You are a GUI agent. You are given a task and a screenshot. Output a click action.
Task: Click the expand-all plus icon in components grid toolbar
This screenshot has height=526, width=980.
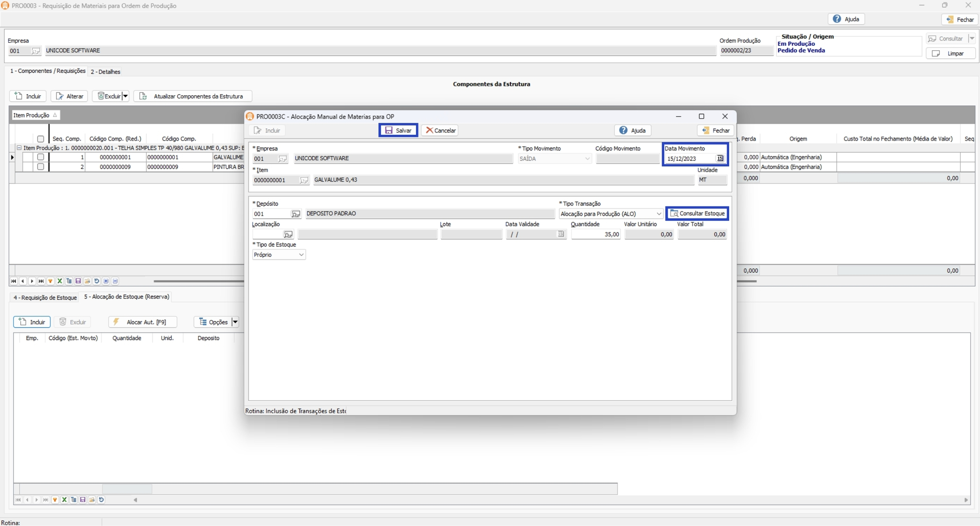pyautogui.click(x=106, y=281)
